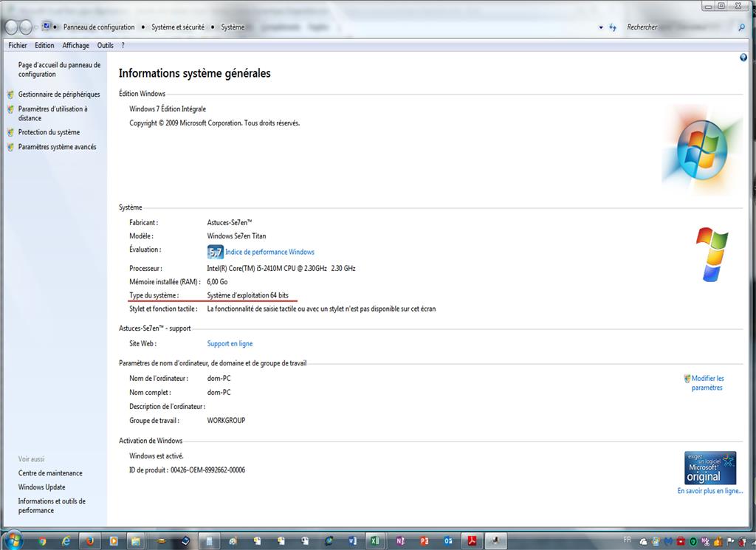This screenshot has height=550, width=756.
Task: Click in the Rechercher search field
Action: click(x=679, y=27)
